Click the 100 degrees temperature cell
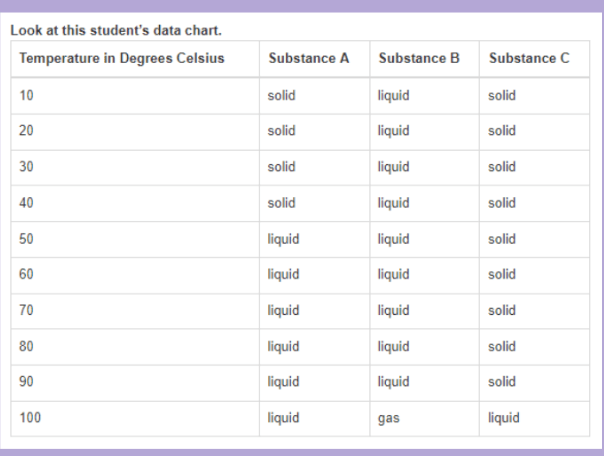Viewport: 604px width, 456px height. 135,418
